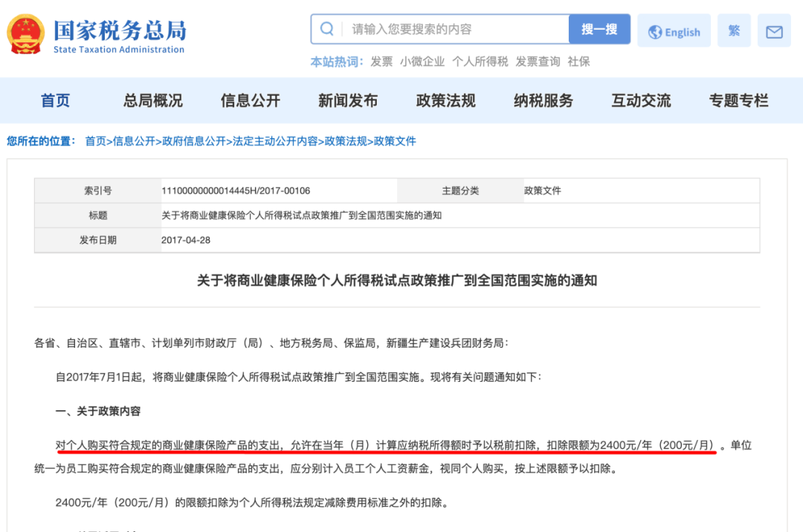
Task: Click the publish date 2017-04-28
Action: pos(185,240)
